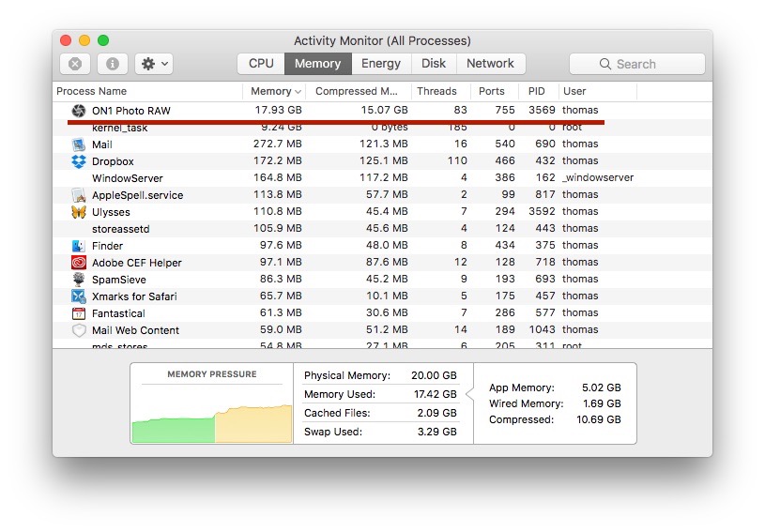This screenshot has width=765, height=532.
Task: Click the ON1 Photo RAW app icon
Action: click(79, 111)
